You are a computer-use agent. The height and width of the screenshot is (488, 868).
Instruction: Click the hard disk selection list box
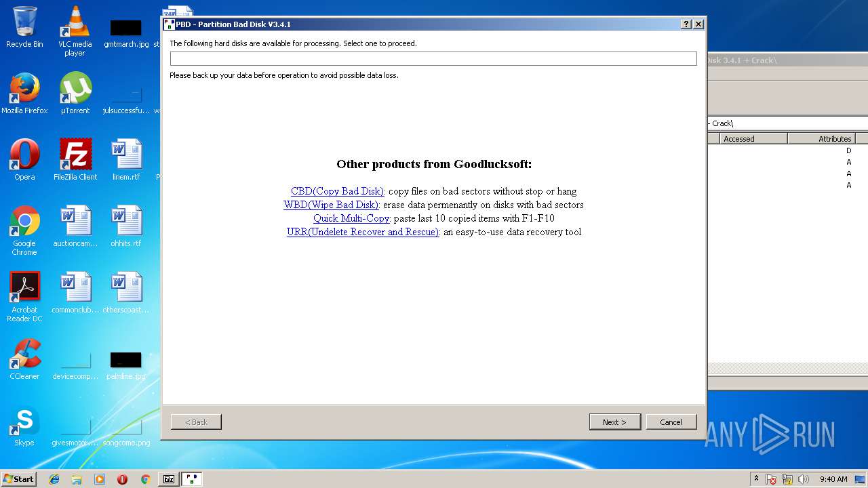coord(433,59)
